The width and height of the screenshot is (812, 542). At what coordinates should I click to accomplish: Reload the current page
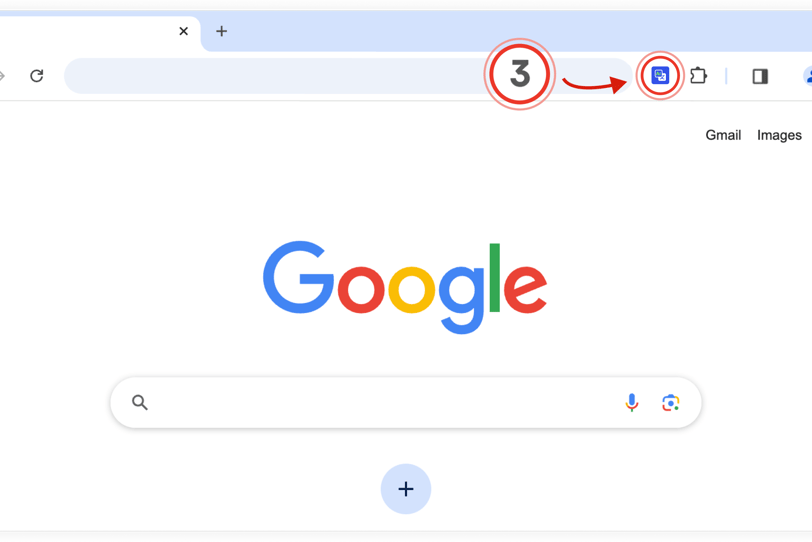click(36, 76)
